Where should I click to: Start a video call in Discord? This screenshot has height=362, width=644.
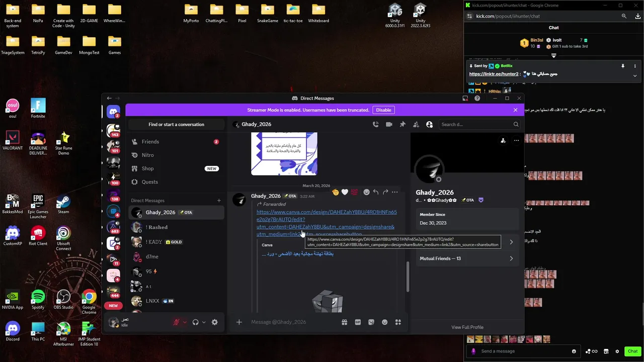coord(389,124)
